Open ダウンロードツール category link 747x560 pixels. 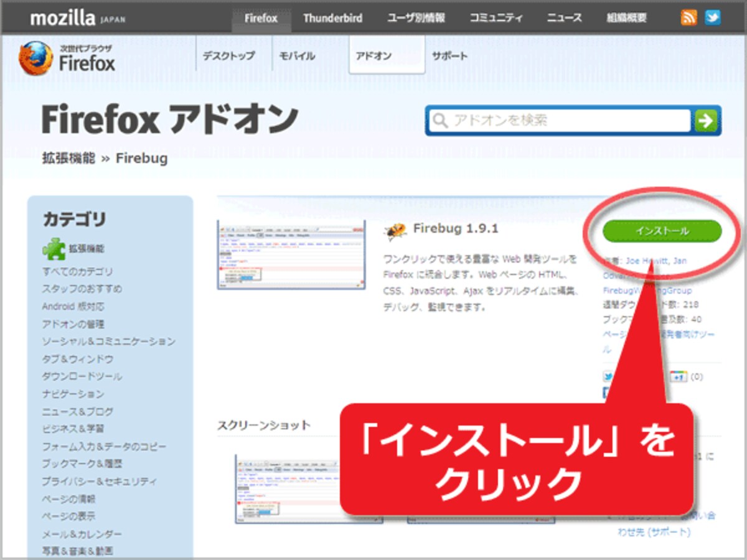click(82, 376)
